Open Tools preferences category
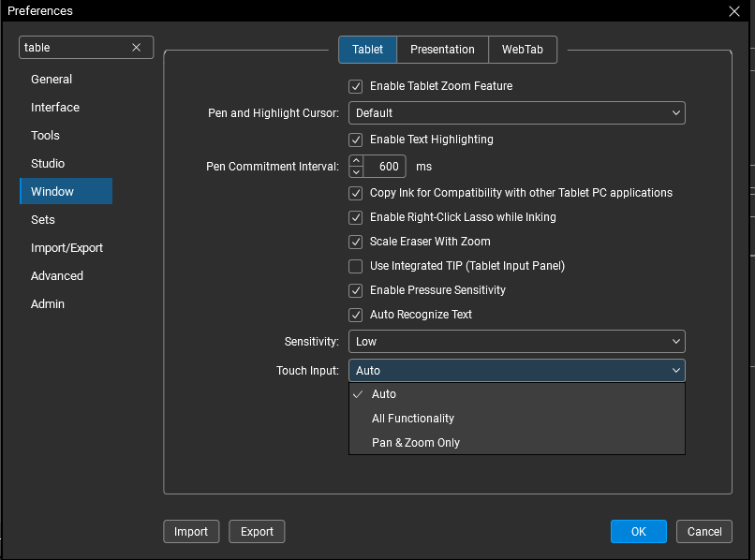Screen dimensions: 755x560 (66, 135)
